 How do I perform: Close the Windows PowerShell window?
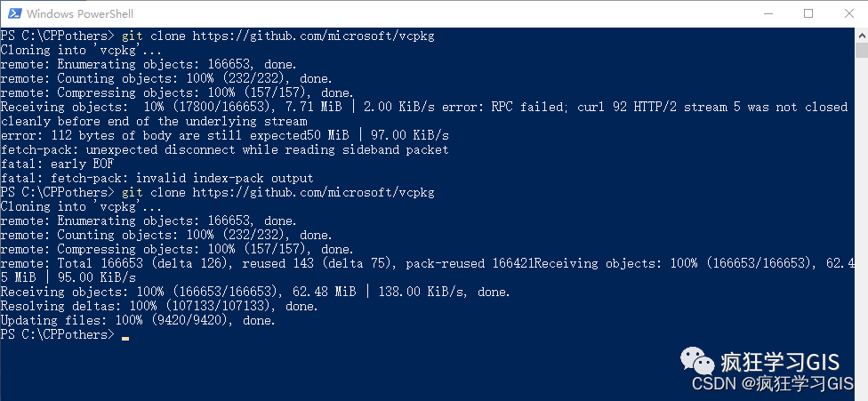tap(848, 13)
